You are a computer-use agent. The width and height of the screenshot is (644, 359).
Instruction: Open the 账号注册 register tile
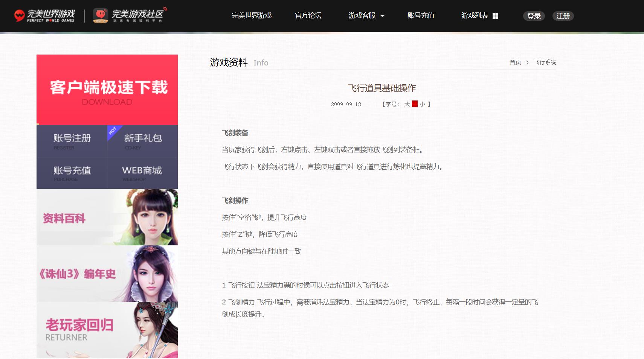click(72, 141)
